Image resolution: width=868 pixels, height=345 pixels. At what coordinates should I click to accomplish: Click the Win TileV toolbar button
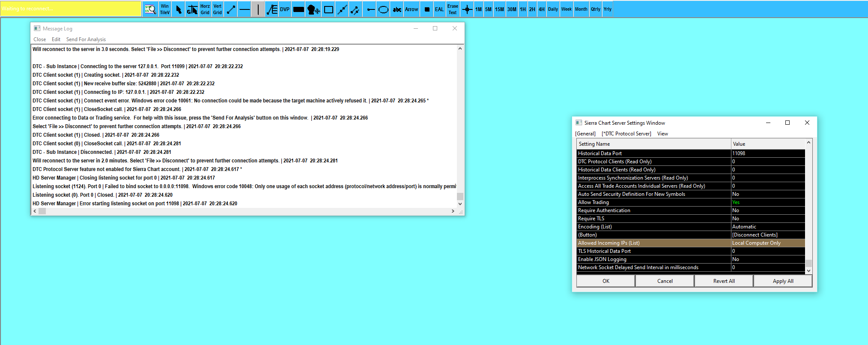(165, 9)
